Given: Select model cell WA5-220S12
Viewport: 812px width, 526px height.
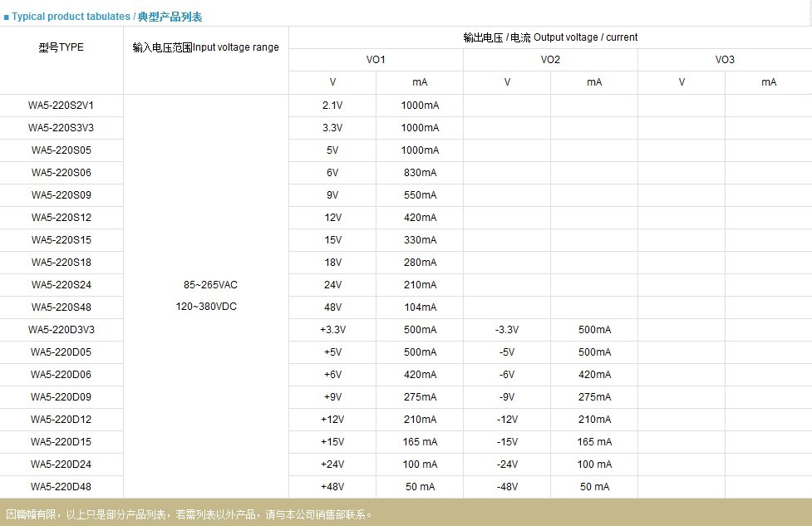Looking at the screenshot, I should pyautogui.click(x=62, y=218).
